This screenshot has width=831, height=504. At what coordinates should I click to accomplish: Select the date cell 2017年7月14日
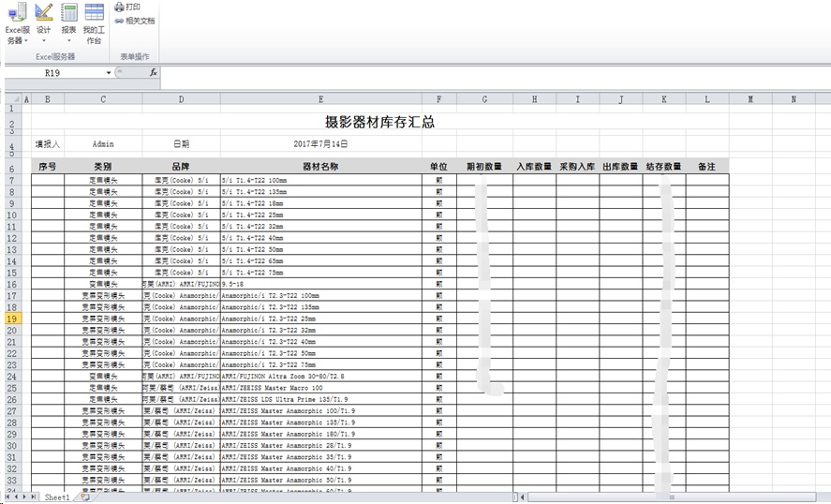click(x=320, y=144)
